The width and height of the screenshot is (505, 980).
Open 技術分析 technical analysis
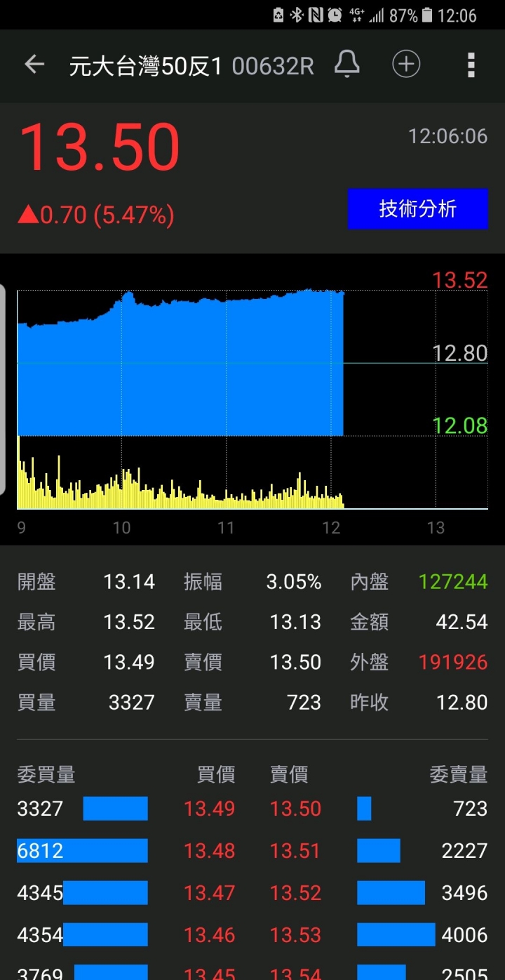(x=418, y=208)
